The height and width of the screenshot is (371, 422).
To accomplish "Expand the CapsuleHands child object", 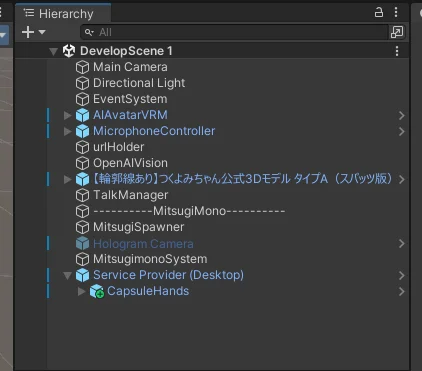I will [x=82, y=291].
